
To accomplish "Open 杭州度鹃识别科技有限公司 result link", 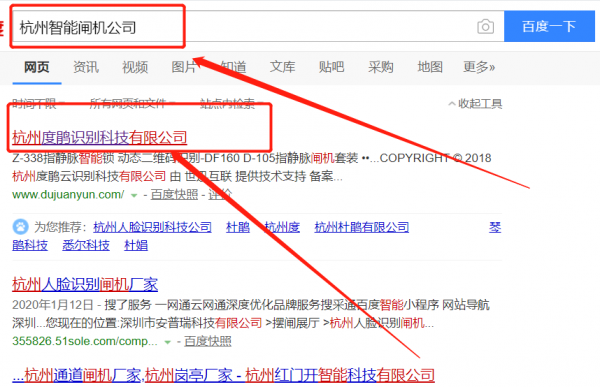I will [99, 137].
